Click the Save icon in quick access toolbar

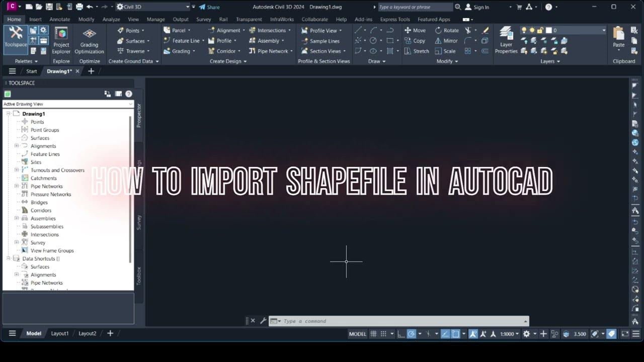click(49, 7)
